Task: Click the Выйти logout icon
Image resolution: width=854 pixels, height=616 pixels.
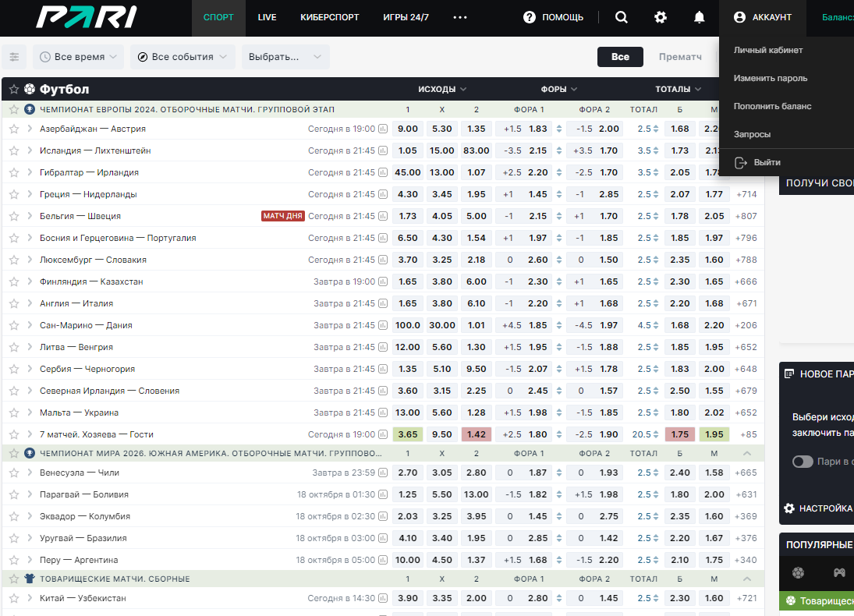Action: 741,162
